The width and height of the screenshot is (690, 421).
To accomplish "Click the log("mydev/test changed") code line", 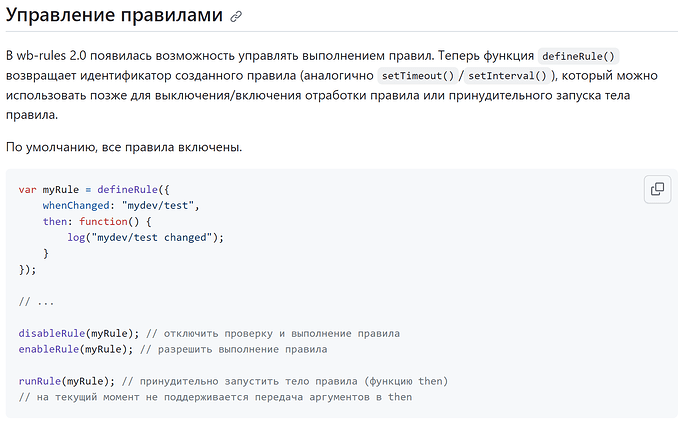I will [x=145, y=237].
